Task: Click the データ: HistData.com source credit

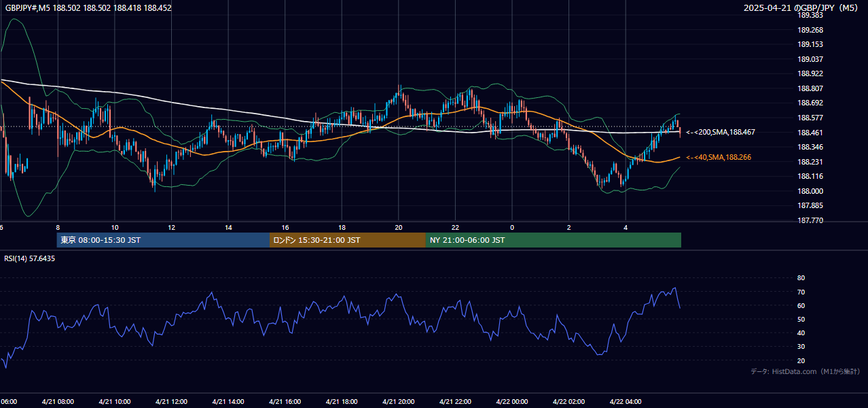Action: [806, 371]
